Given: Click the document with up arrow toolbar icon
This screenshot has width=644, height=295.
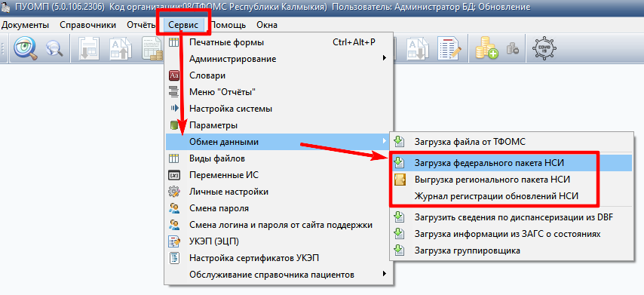Looking at the screenshot, I should pyautogui.click(x=120, y=48).
